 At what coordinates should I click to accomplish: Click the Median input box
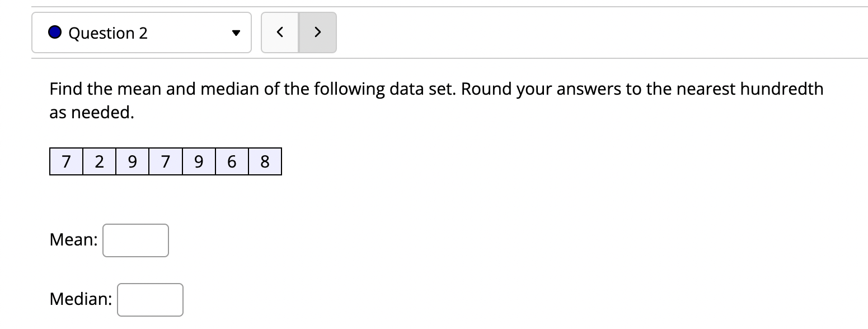[x=150, y=299]
